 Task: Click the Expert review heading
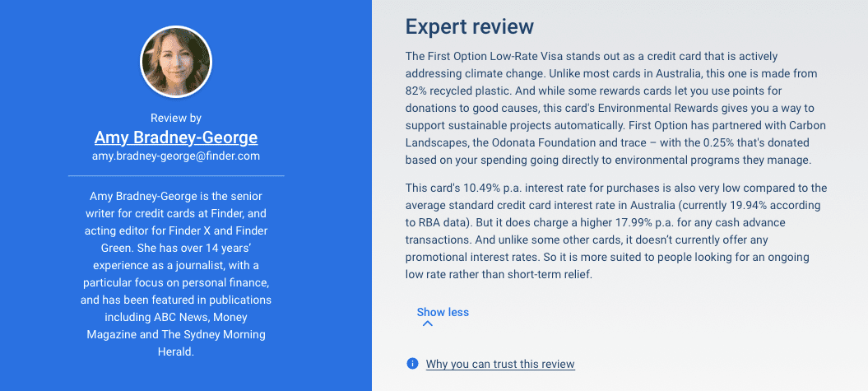(470, 26)
